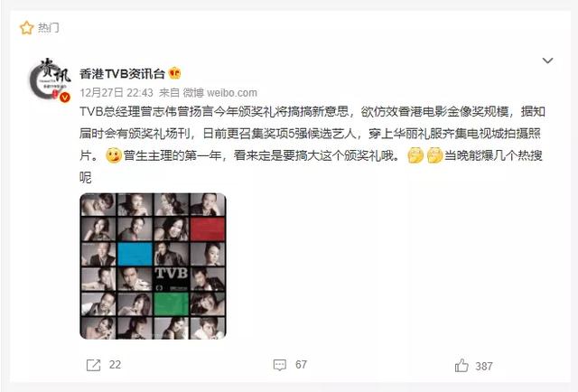The width and height of the screenshot is (578, 392).
Task: Open the TVB collage image thumbnail
Action: [x=153, y=266]
